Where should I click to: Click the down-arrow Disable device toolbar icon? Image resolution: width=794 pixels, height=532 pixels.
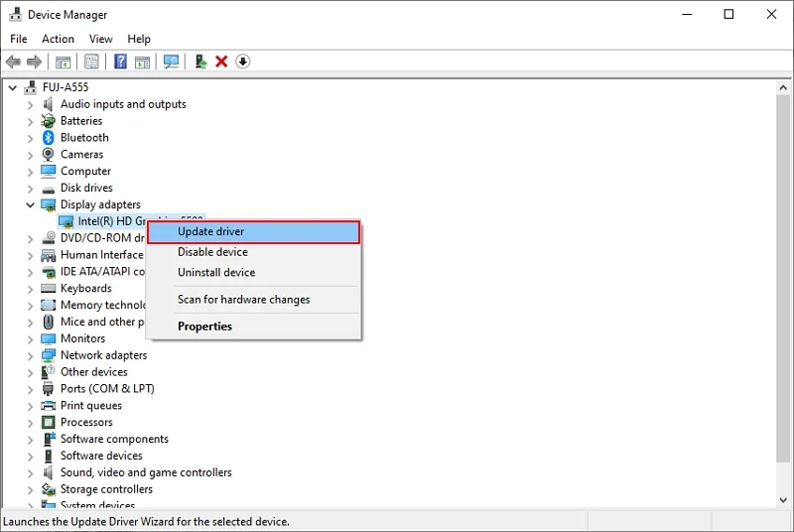[x=242, y=62]
